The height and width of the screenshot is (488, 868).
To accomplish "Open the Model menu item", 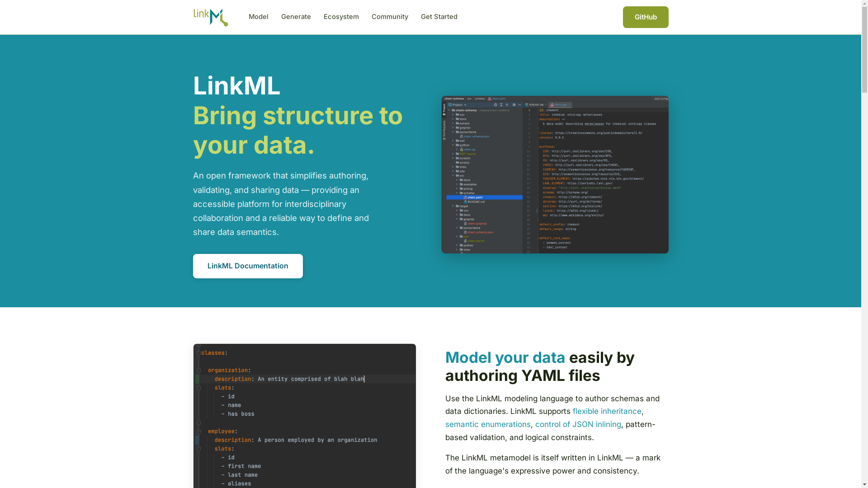I will point(258,17).
